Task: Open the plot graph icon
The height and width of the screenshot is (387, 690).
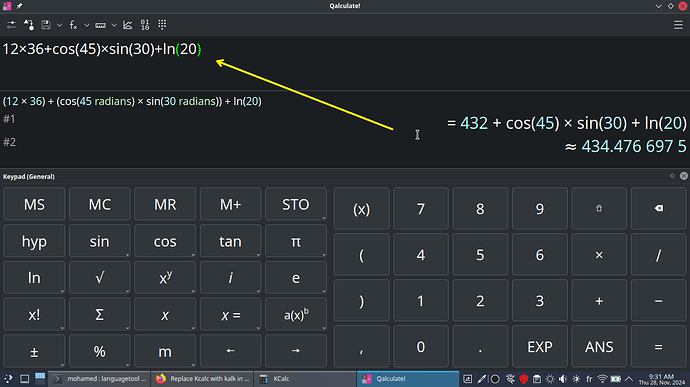Action: [128, 25]
